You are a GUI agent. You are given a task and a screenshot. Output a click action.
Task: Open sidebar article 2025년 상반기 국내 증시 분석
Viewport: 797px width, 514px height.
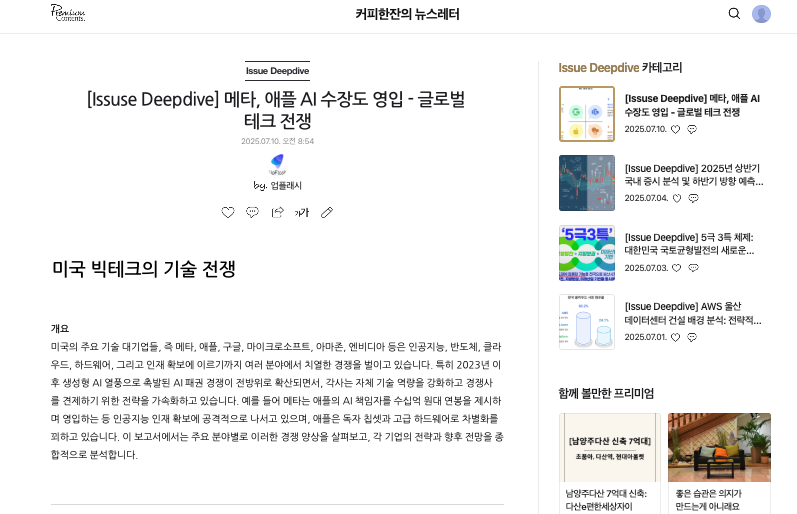click(x=694, y=174)
